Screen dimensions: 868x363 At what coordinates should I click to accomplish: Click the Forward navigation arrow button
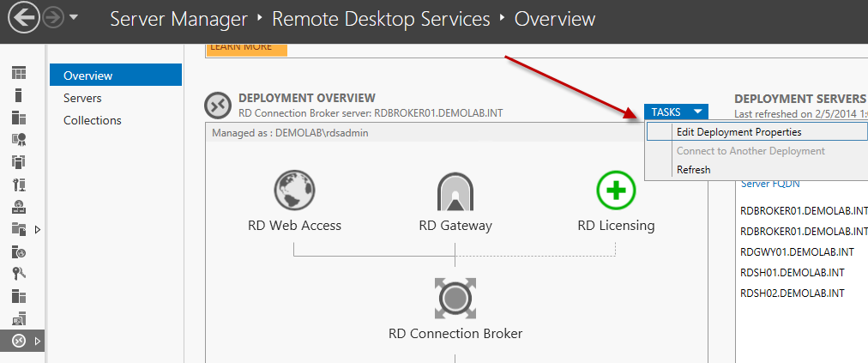pyautogui.click(x=54, y=18)
